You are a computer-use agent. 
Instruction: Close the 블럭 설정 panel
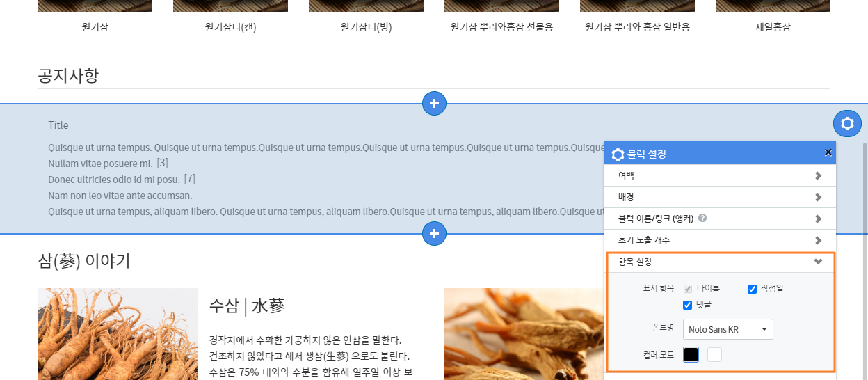click(828, 152)
